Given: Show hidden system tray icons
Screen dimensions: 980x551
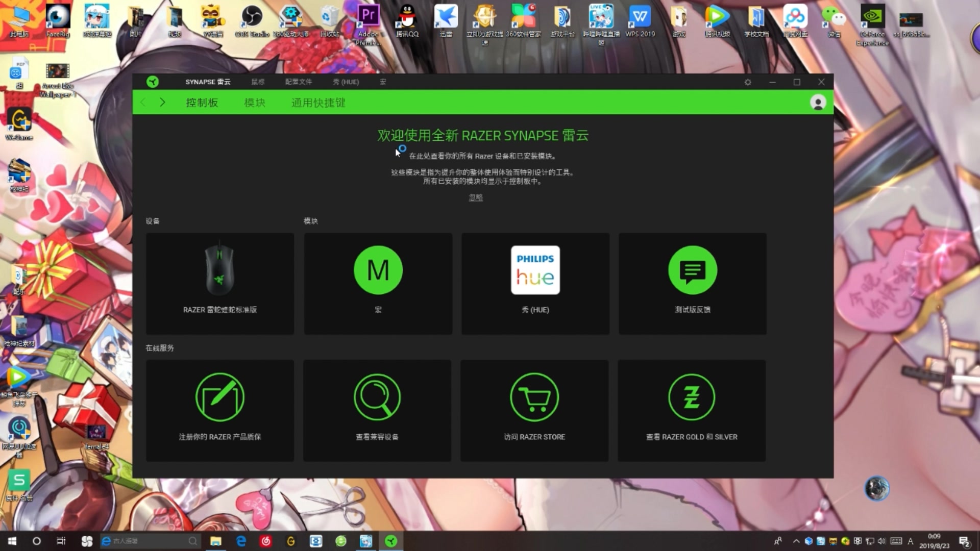Looking at the screenshot, I should pyautogui.click(x=796, y=541).
